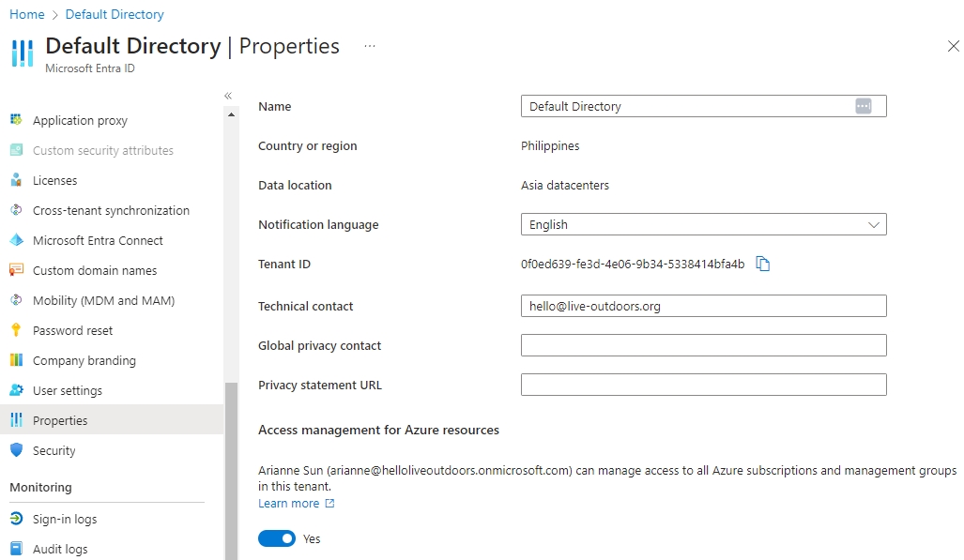The width and height of the screenshot is (964, 560).
Task: Go to Home breadcrumb link
Action: click(x=26, y=14)
